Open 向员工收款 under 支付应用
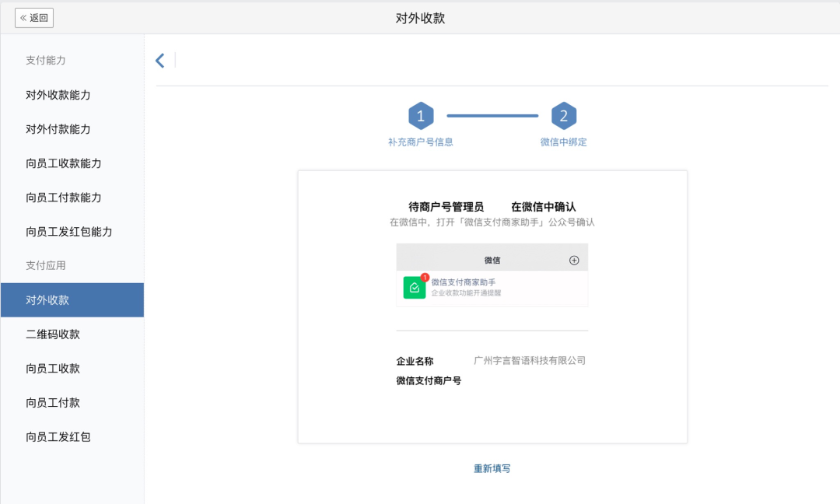The image size is (840, 504). point(53,369)
